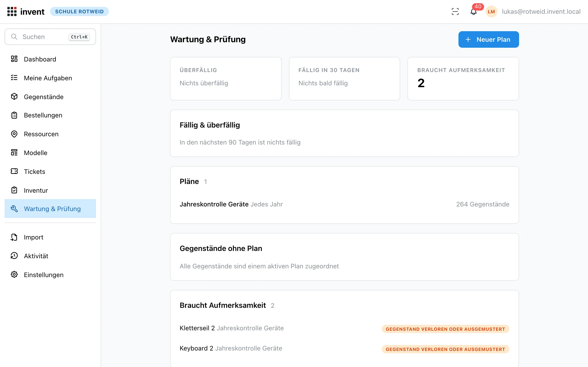Click the Einstellungen gear icon
Screen dimensions: 588x367
(x=14, y=275)
